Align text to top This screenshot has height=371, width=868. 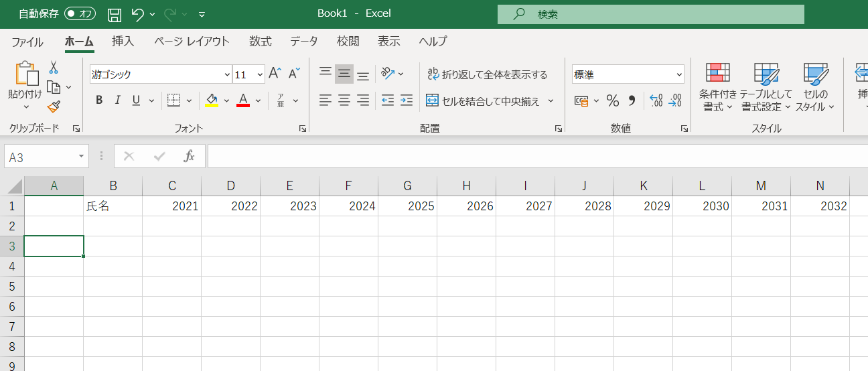click(x=325, y=73)
